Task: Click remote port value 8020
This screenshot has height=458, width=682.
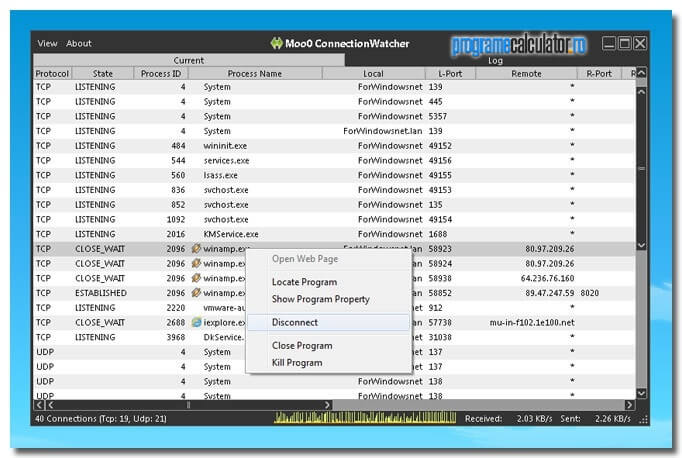Action: coord(589,293)
